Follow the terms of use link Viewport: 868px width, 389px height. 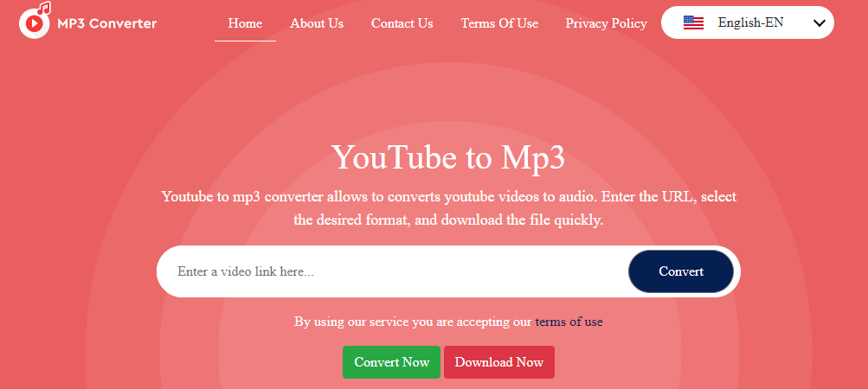[569, 322]
